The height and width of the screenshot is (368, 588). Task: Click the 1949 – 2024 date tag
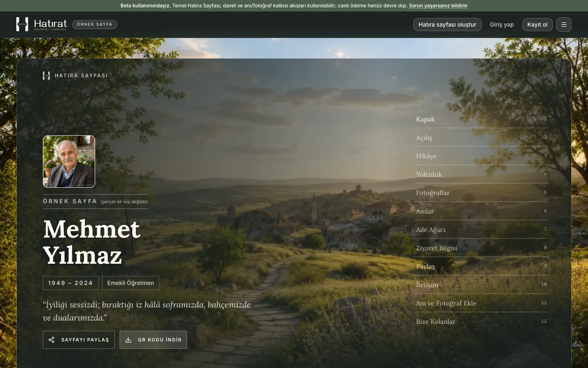coord(71,283)
